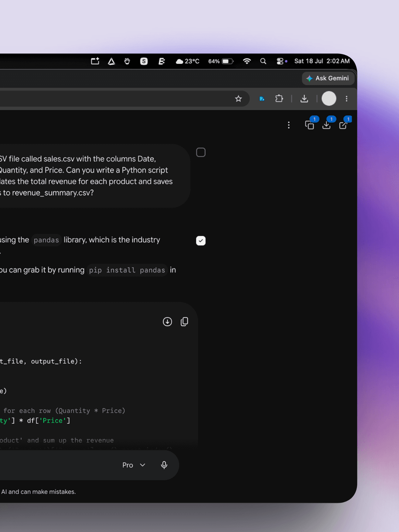Screen dimensions: 399x532
Task: Open the Pro model selector dropdown
Action: pos(134,465)
